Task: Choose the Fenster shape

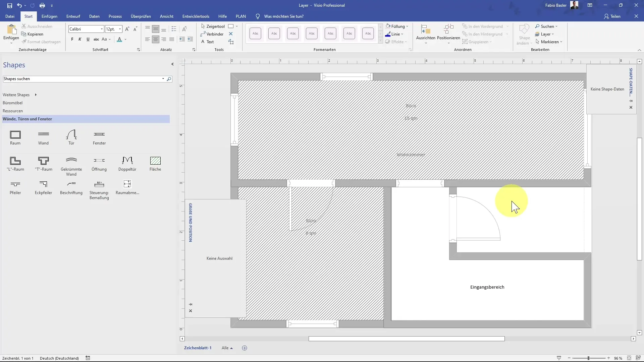Action: point(99,138)
